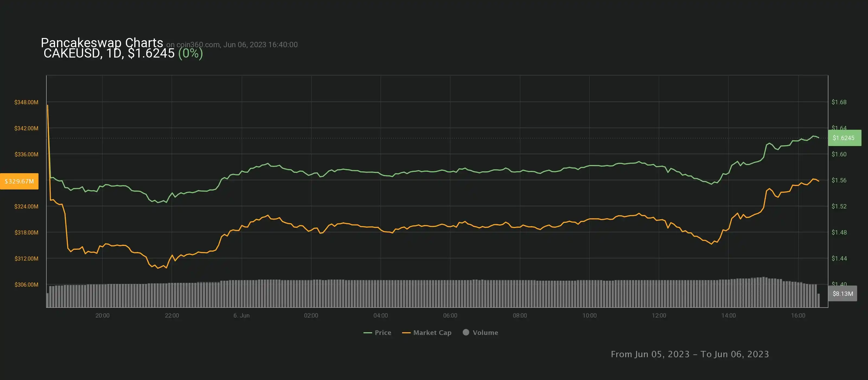The image size is (868, 380).
Task: Click the 22:00 time axis label
Action: tap(172, 316)
